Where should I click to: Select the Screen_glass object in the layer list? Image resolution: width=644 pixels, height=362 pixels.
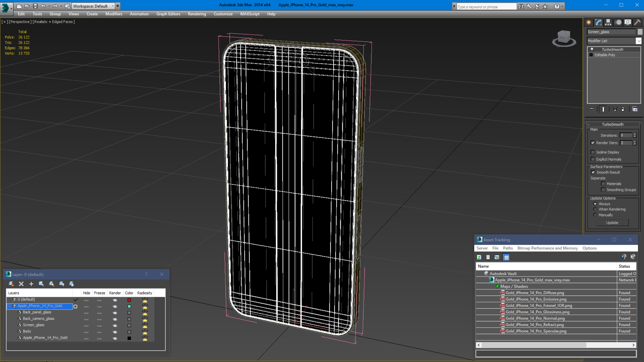point(34,325)
